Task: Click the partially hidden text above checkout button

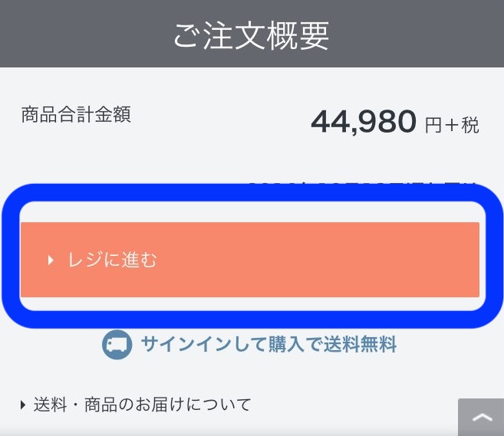Action: coord(361,186)
